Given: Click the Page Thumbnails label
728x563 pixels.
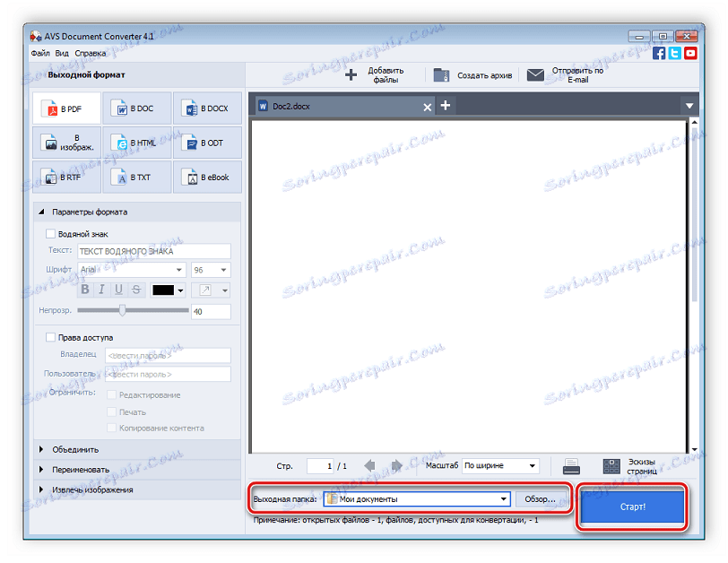Looking at the screenshot, I should [642, 466].
